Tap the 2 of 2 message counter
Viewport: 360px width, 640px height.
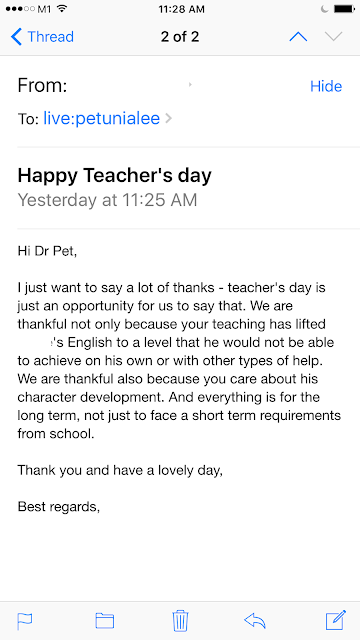coord(180,37)
